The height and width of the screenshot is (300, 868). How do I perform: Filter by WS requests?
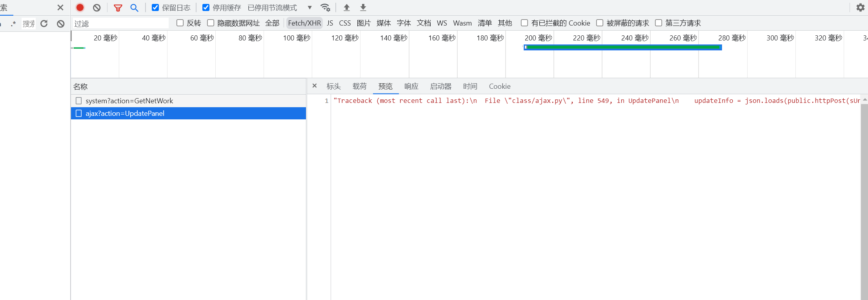(x=442, y=23)
